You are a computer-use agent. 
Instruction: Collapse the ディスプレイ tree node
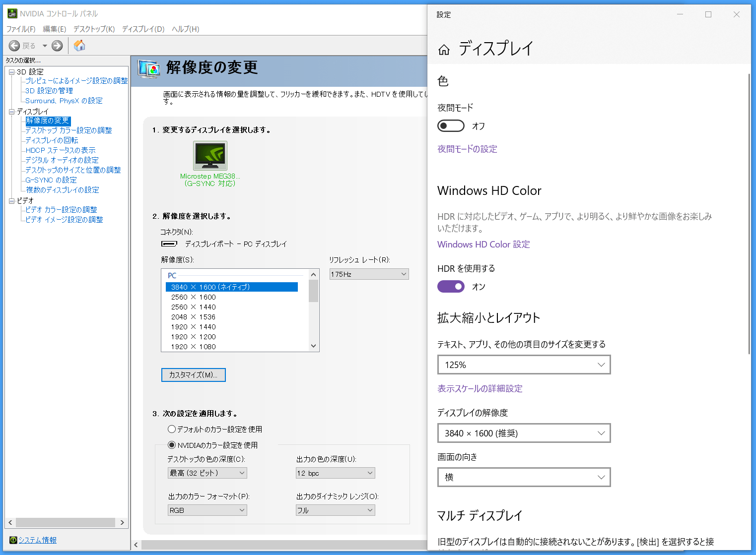click(12, 112)
